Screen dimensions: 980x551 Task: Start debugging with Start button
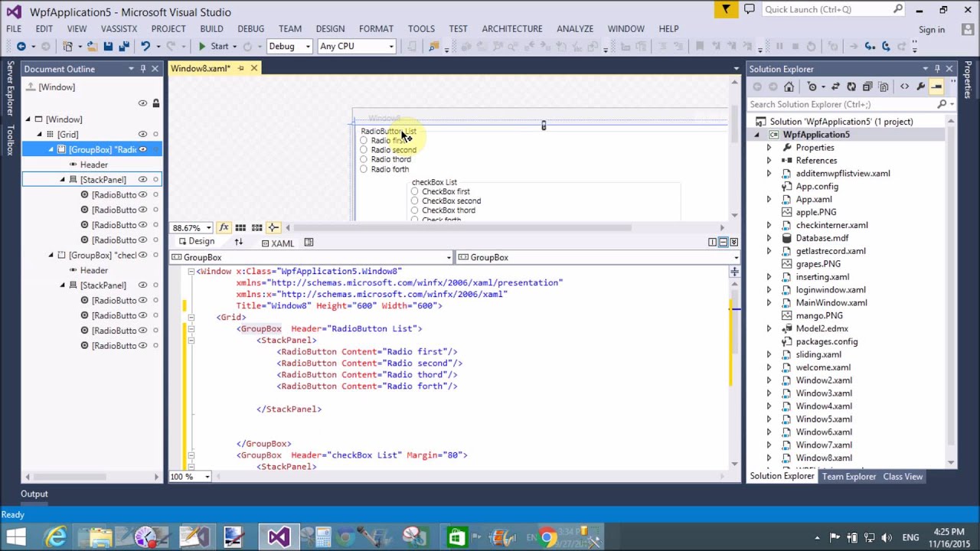[214, 46]
